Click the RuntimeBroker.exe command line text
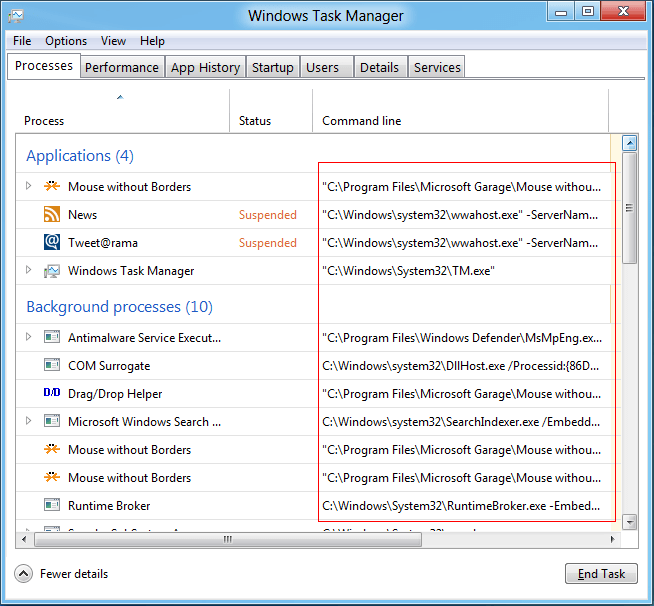This screenshot has width=654, height=606. [x=461, y=505]
